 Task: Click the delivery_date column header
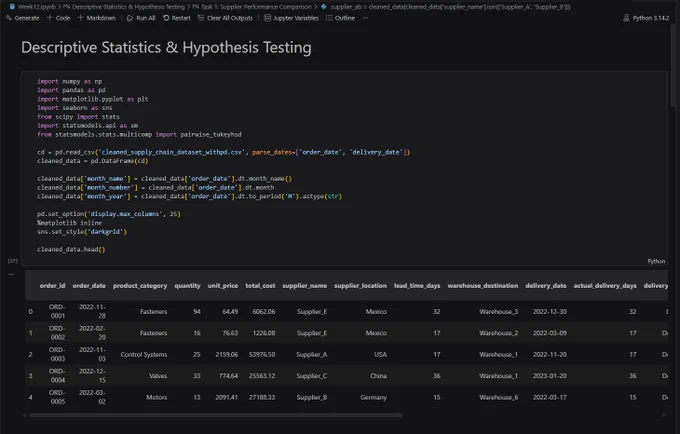[546, 285]
